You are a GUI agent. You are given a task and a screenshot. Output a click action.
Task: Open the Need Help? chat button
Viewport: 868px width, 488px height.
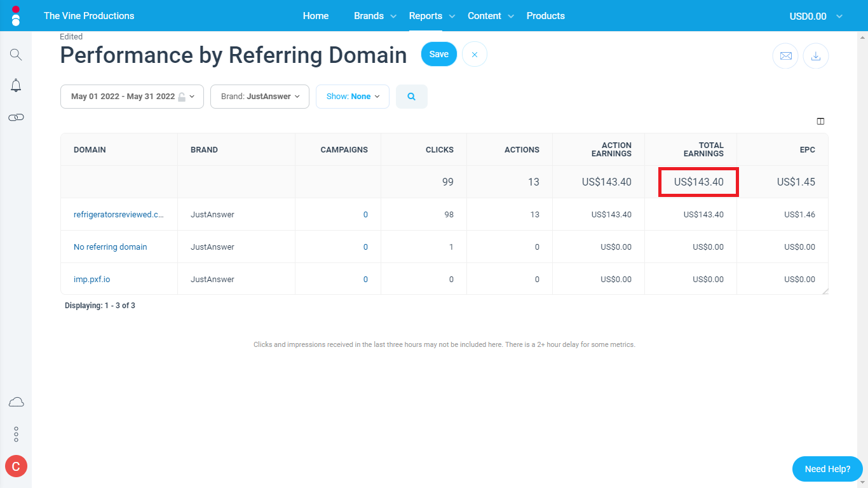click(x=827, y=469)
